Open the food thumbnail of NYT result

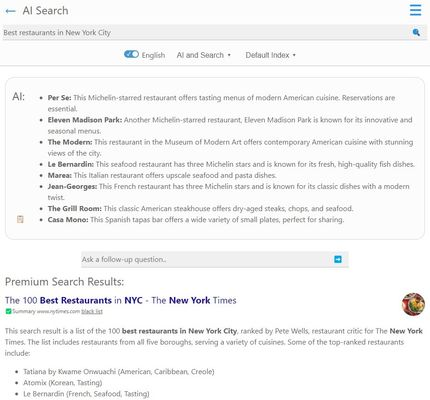coord(413,304)
